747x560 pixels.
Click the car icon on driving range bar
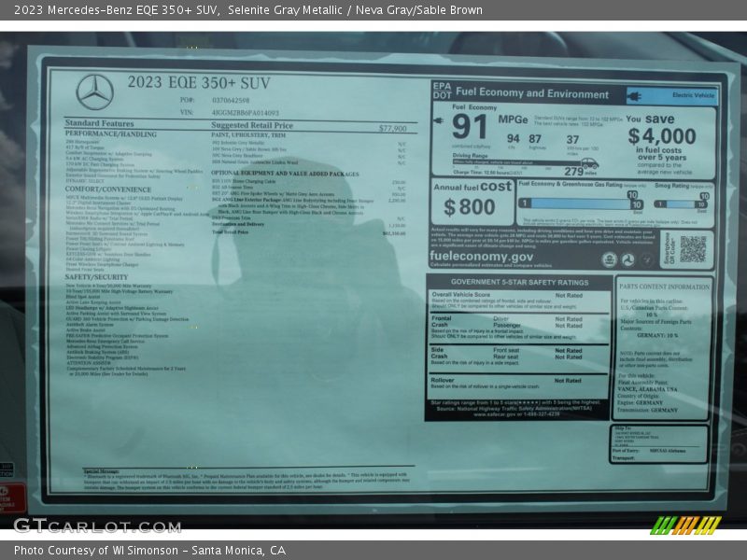tap(590, 163)
